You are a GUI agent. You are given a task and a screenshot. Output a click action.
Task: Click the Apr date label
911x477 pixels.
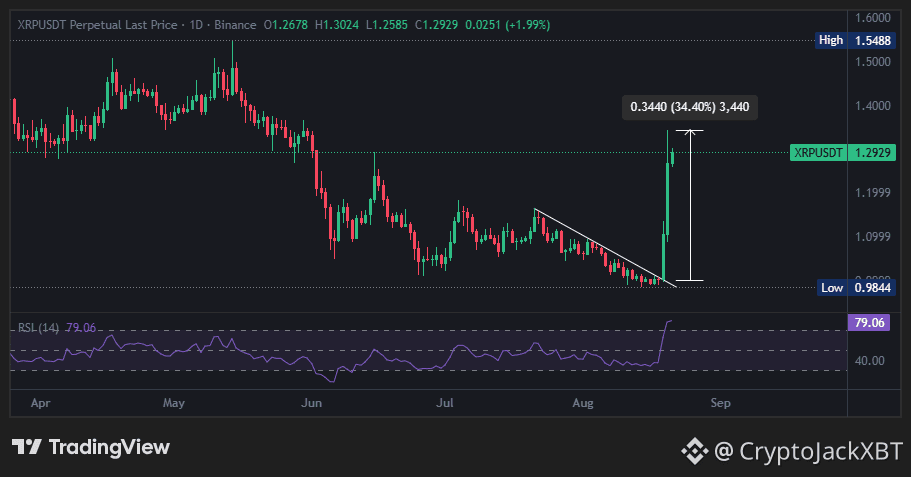pyautogui.click(x=41, y=403)
